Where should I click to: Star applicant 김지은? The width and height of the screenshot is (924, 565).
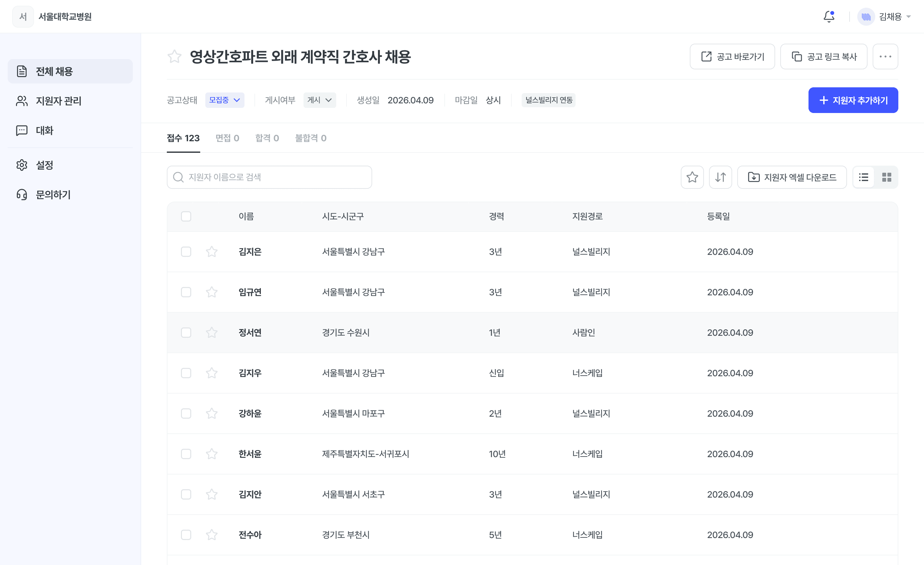coord(212,251)
